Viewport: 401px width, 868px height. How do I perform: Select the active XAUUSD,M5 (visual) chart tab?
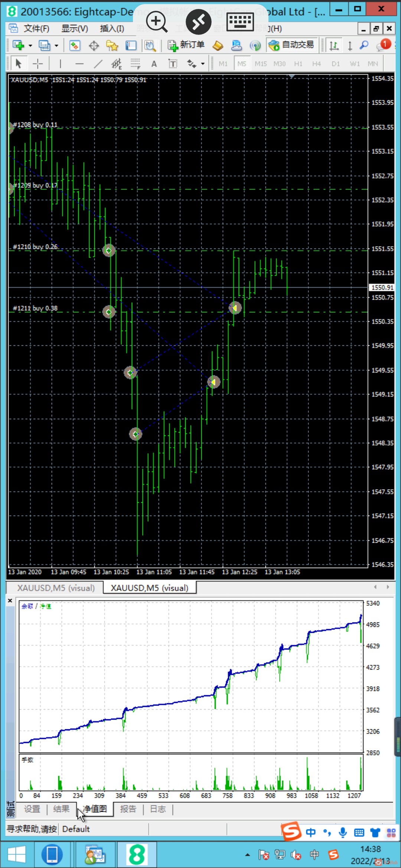[x=149, y=588]
